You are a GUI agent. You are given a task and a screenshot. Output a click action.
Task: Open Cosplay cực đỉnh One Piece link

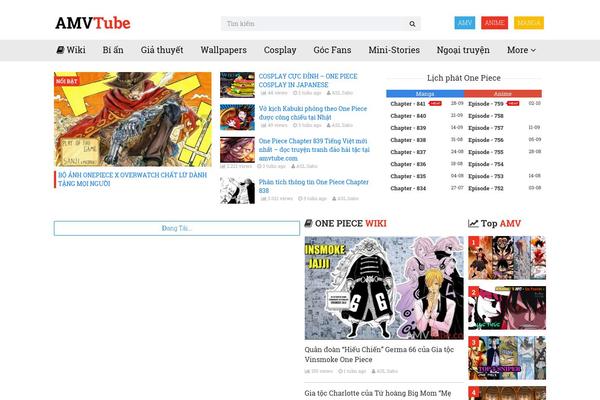coord(308,80)
